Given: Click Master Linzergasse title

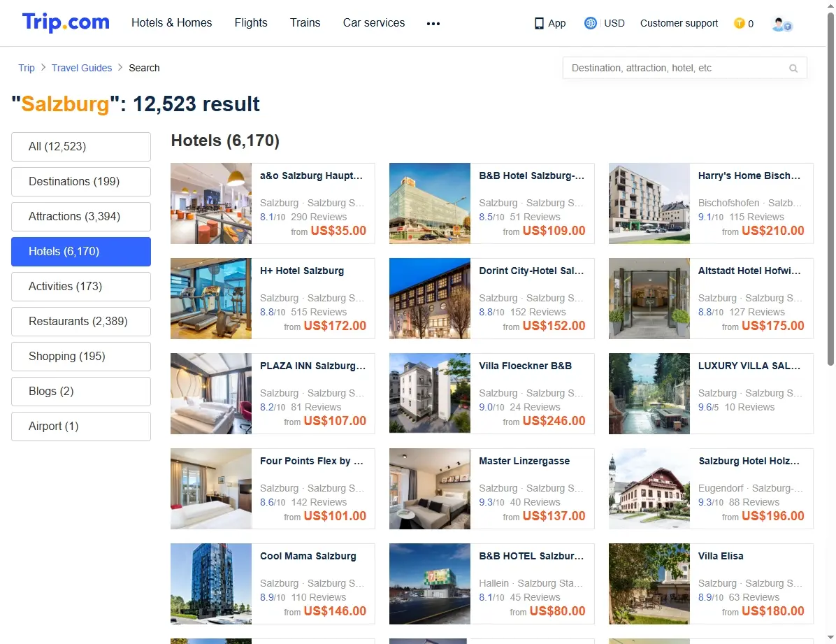Looking at the screenshot, I should pyautogui.click(x=524, y=461).
